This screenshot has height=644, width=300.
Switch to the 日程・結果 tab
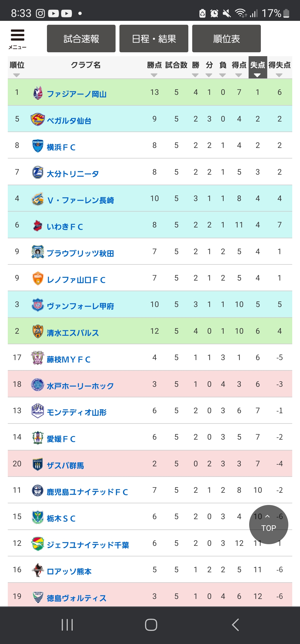click(154, 39)
